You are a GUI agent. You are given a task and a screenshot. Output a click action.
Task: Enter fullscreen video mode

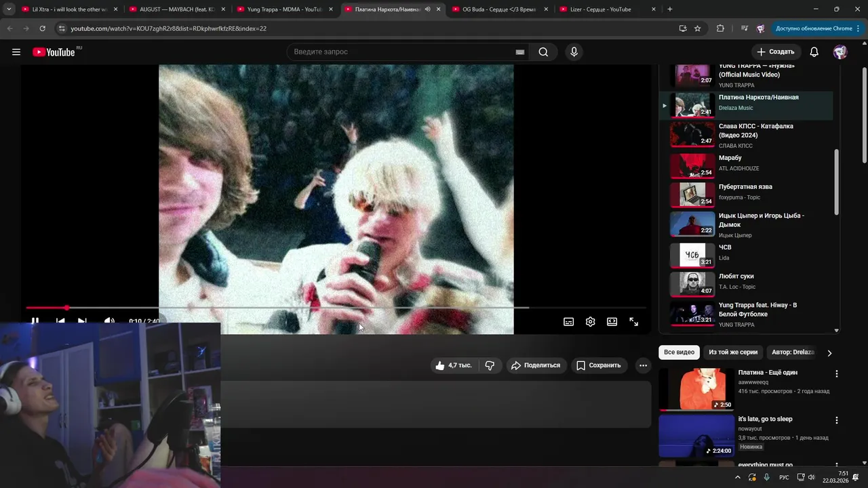pos(634,322)
